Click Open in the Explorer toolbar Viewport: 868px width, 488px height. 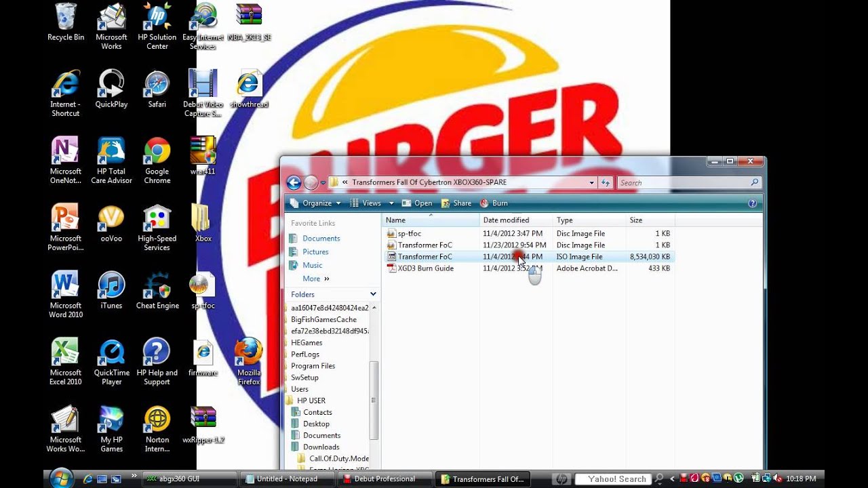tap(417, 203)
